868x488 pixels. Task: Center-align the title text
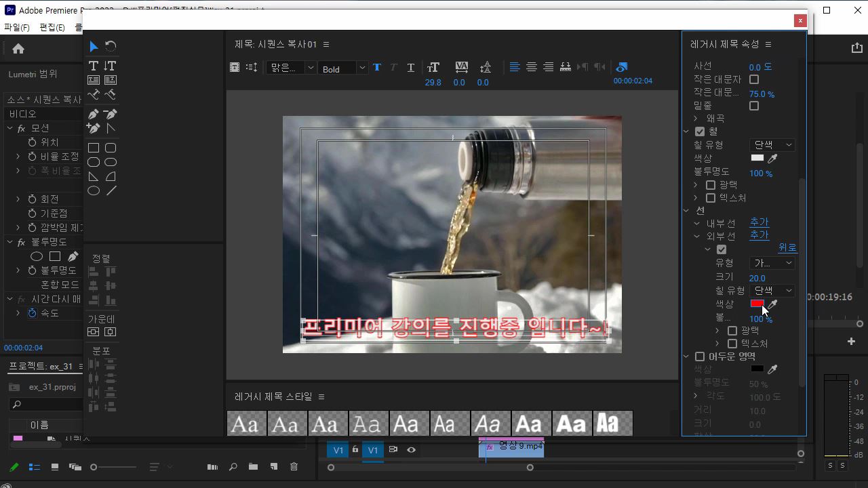[532, 67]
